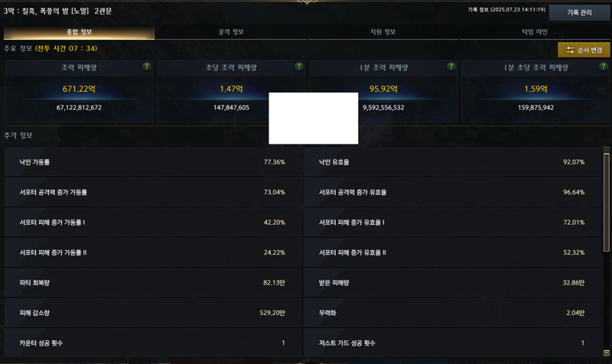Click the 순서 변경 button
The width and height of the screenshot is (612, 364).
[x=584, y=50]
